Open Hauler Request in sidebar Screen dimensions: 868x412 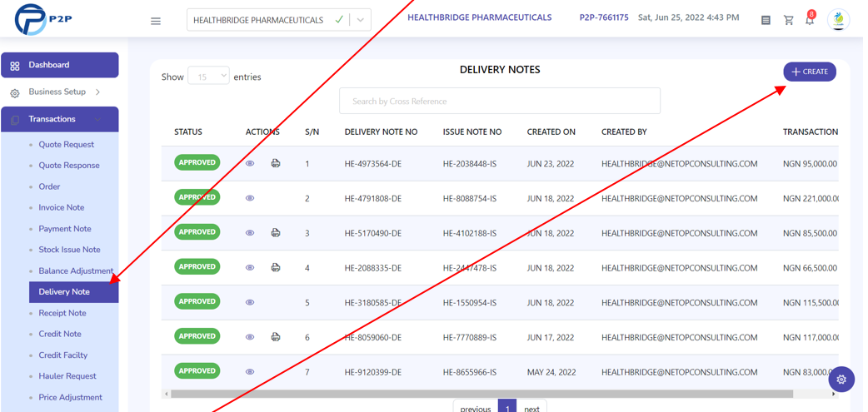click(67, 376)
